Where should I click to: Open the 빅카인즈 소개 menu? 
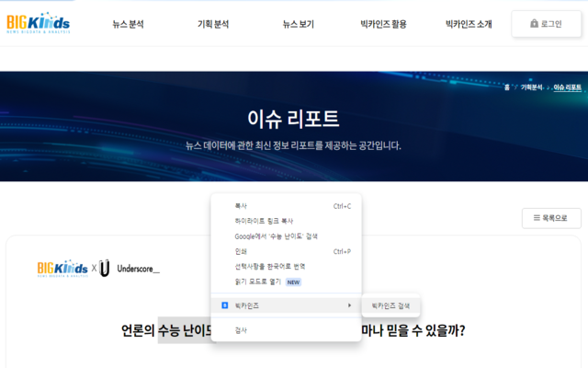click(469, 25)
